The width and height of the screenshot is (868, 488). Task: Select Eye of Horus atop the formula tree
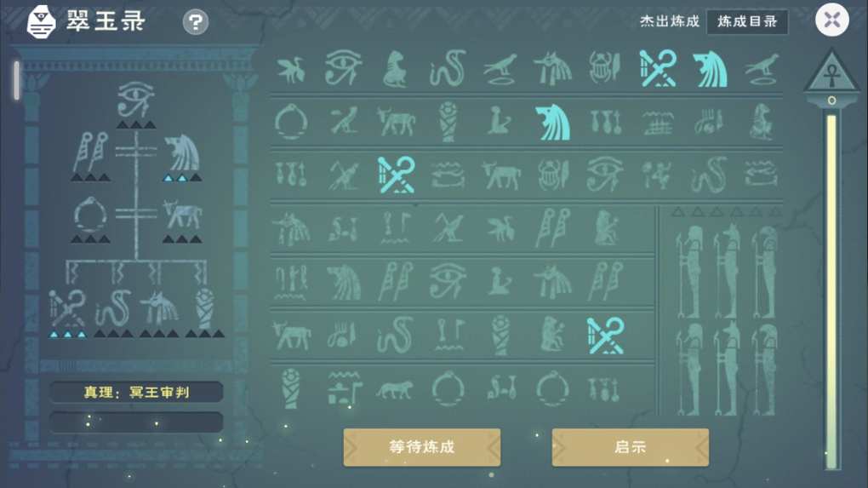point(136,100)
